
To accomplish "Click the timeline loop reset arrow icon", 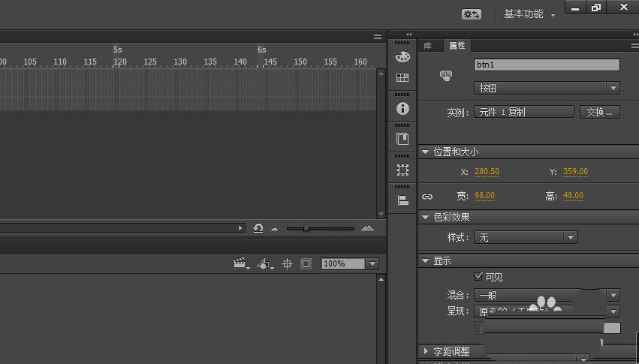I will (x=258, y=228).
